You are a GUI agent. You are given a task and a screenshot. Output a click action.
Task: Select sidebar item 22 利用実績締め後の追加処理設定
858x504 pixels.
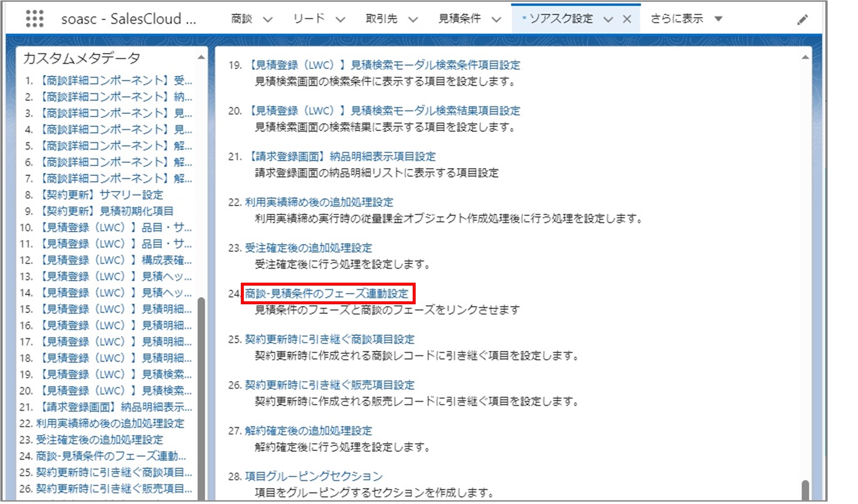110,423
